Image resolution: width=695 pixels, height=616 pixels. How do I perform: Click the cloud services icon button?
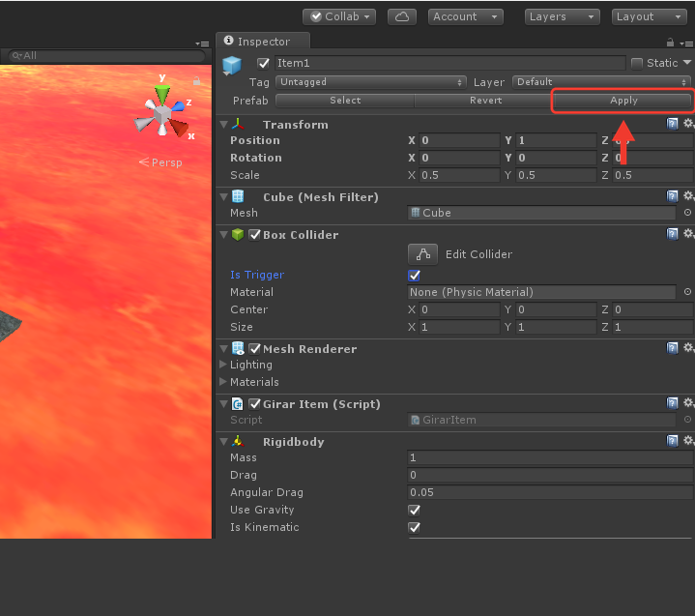click(x=401, y=16)
